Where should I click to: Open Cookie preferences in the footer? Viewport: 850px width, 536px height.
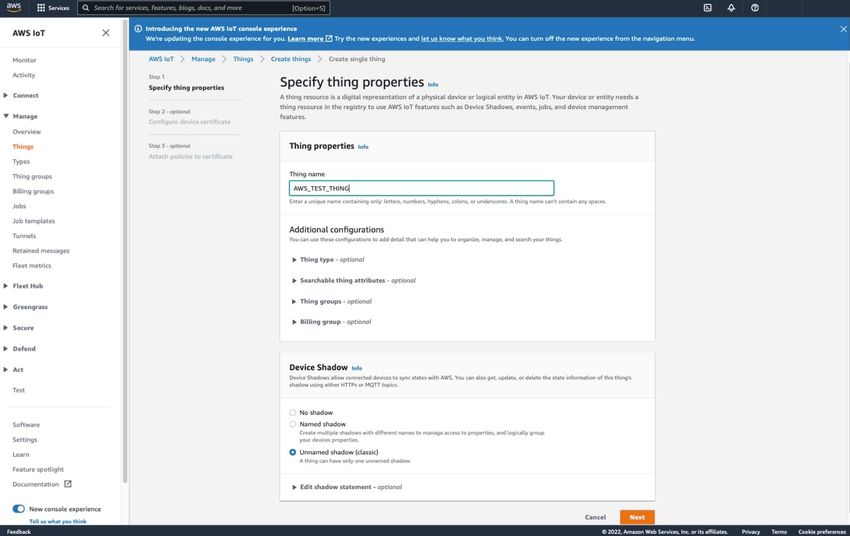822,532
